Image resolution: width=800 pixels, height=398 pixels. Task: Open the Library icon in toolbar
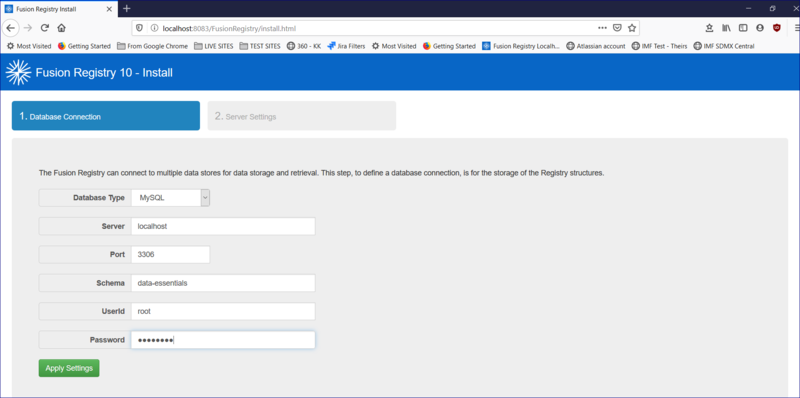tap(726, 28)
